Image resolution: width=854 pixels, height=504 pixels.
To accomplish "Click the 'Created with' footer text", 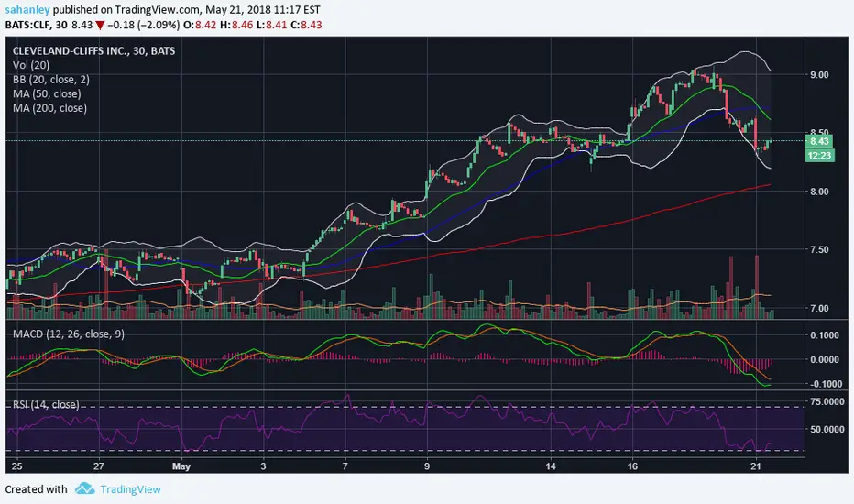I will (x=36, y=489).
